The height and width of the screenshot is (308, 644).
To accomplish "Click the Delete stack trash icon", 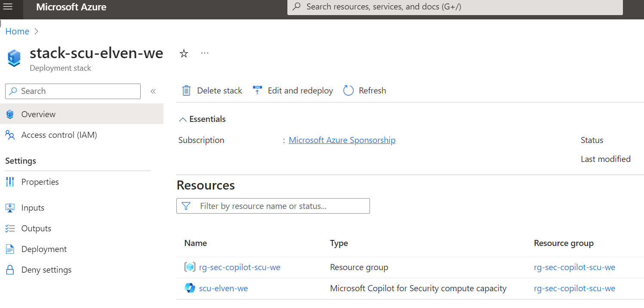I will click(x=186, y=90).
